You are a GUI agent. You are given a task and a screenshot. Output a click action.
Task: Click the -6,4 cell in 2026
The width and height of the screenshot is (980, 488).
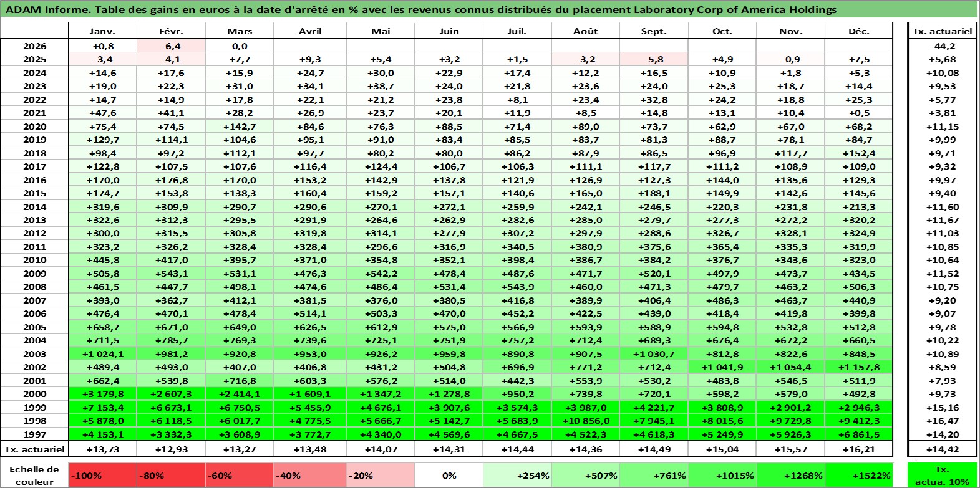coord(171,46)
